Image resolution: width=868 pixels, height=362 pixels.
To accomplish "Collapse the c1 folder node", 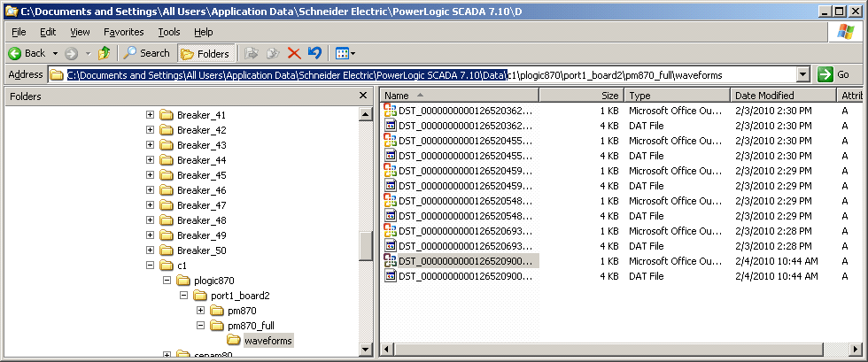I will pyautogui.click(x=150, y=266).
